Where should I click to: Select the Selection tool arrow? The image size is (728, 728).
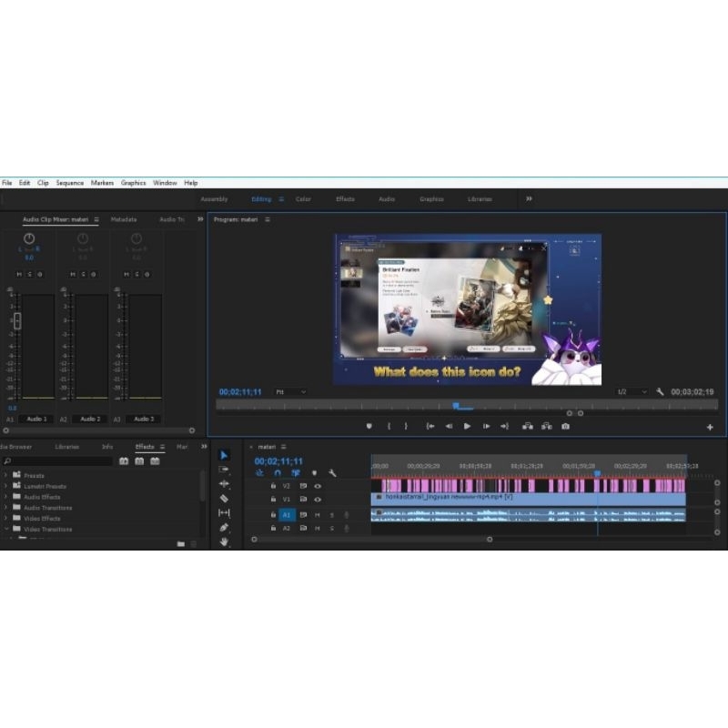point(224,455)
